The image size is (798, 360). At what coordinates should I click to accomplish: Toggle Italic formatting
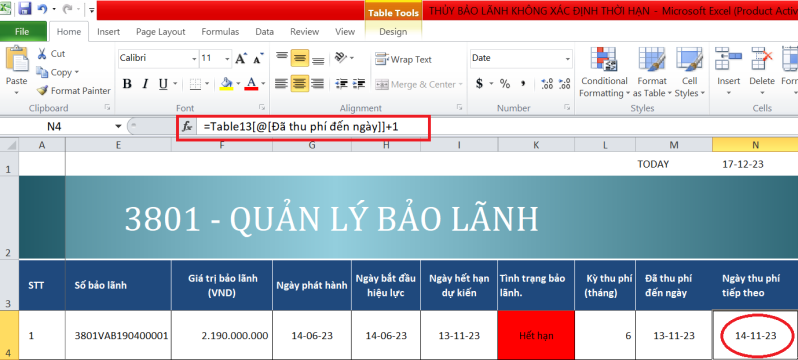[x=145, y=84]
